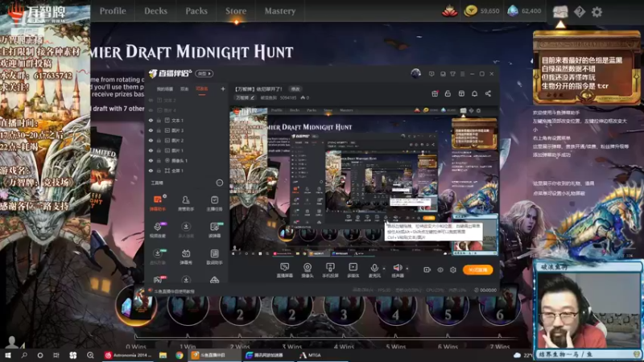Click the gift box icon in stream header

(x=435, y=93)
